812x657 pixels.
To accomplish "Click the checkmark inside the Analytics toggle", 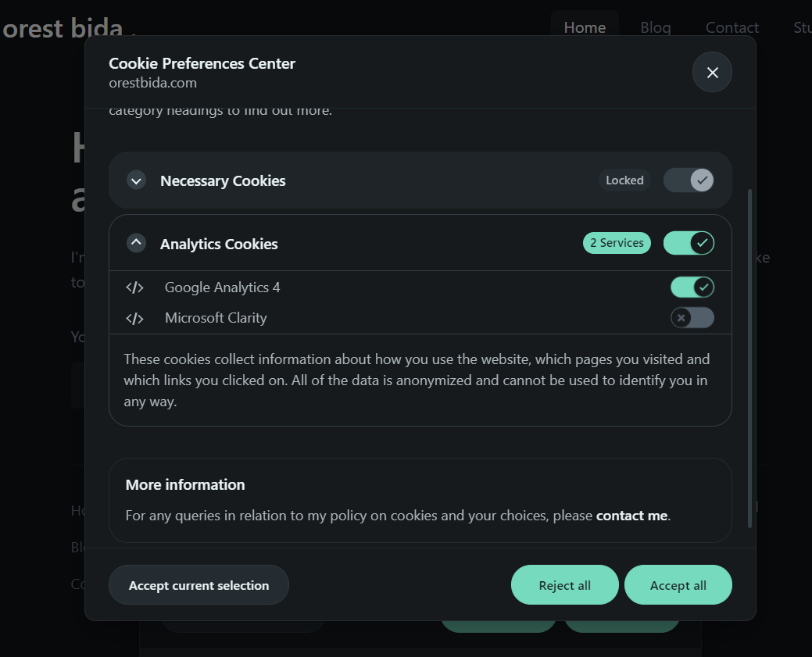I will (x=701, y=243).
